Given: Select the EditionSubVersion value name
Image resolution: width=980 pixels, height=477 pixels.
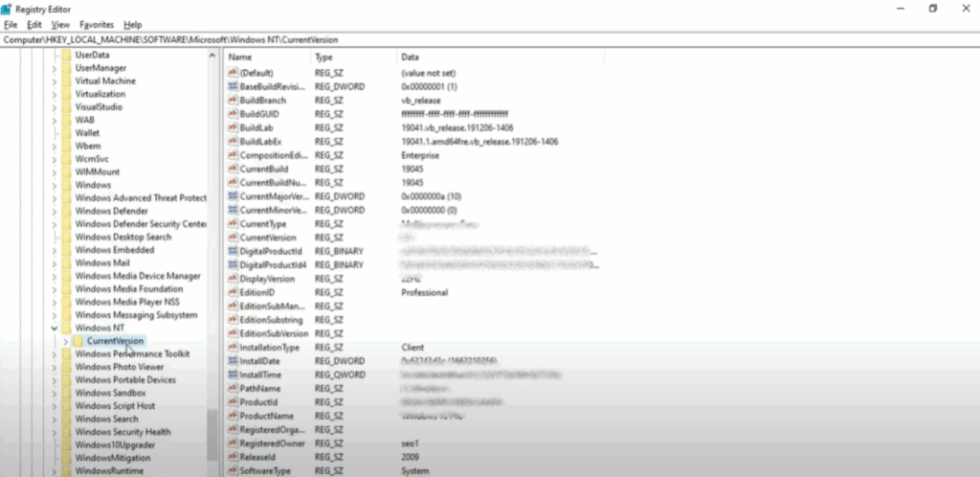Looking at the screenshot, I should click(x=274, y=334).
